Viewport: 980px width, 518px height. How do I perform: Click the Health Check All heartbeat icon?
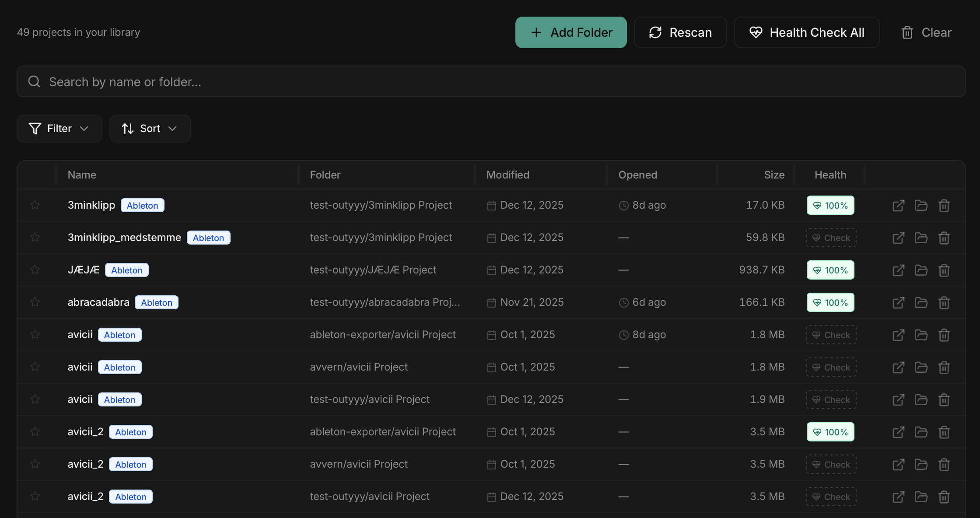(x=756, y=32)
